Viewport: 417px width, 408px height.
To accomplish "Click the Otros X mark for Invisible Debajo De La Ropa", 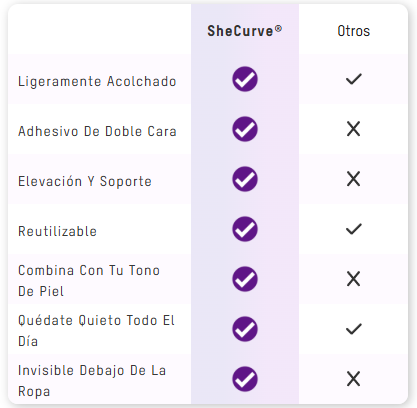I will pyautogui.click(x=354, y=379).
